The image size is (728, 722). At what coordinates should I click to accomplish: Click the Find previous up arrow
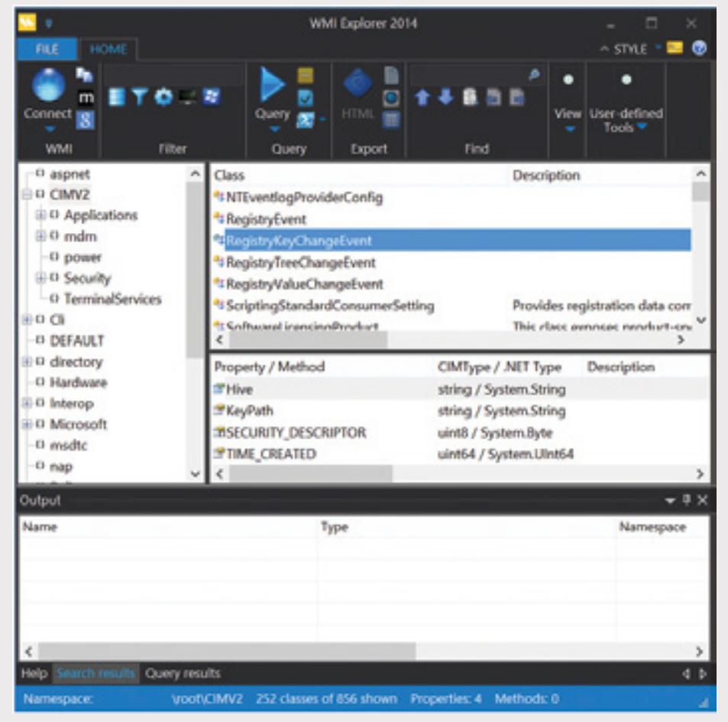[x=422, y=98]
